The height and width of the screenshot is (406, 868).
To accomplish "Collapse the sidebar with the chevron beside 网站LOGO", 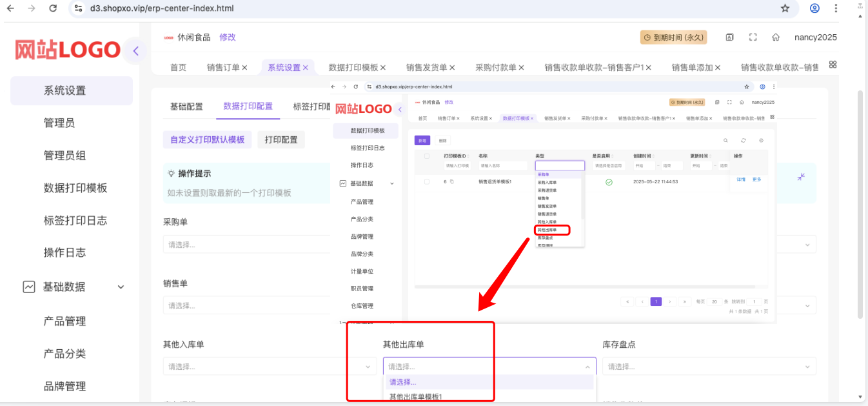I will point(135,51).
